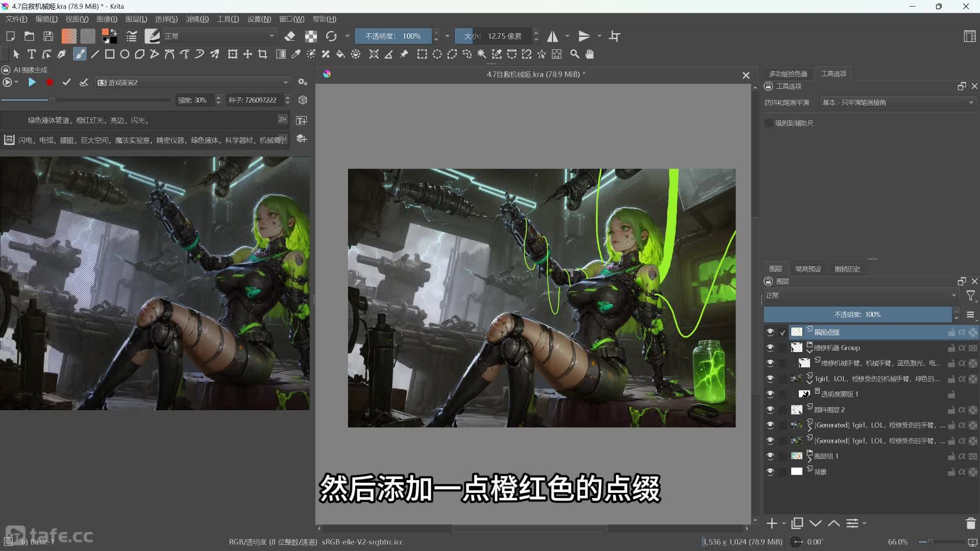
Task: Hide the 背景 layer
Action: [770, 471]
